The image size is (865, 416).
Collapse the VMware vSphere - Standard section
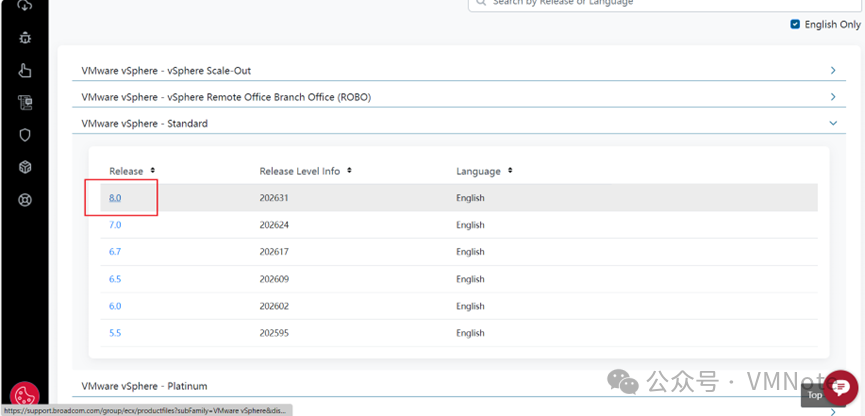tap(458, 124)
